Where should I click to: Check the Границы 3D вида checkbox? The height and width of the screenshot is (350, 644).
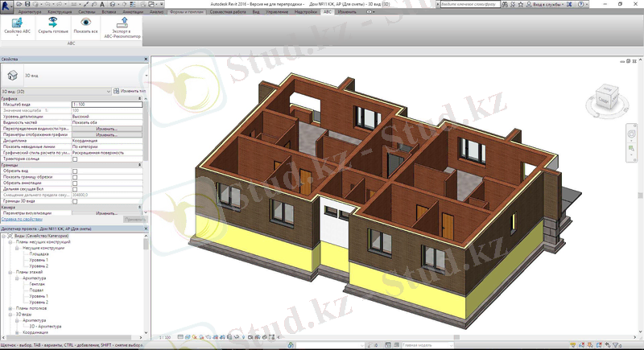coord(75,201)
